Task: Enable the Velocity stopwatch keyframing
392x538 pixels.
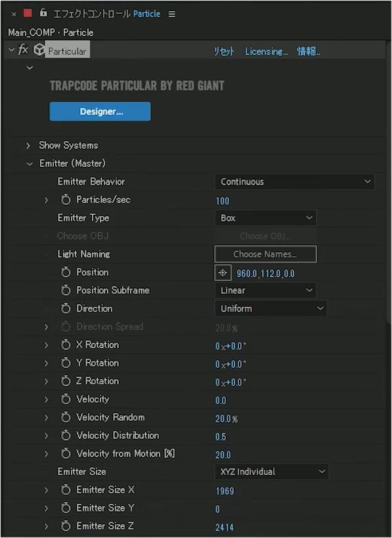Action: 66,399
